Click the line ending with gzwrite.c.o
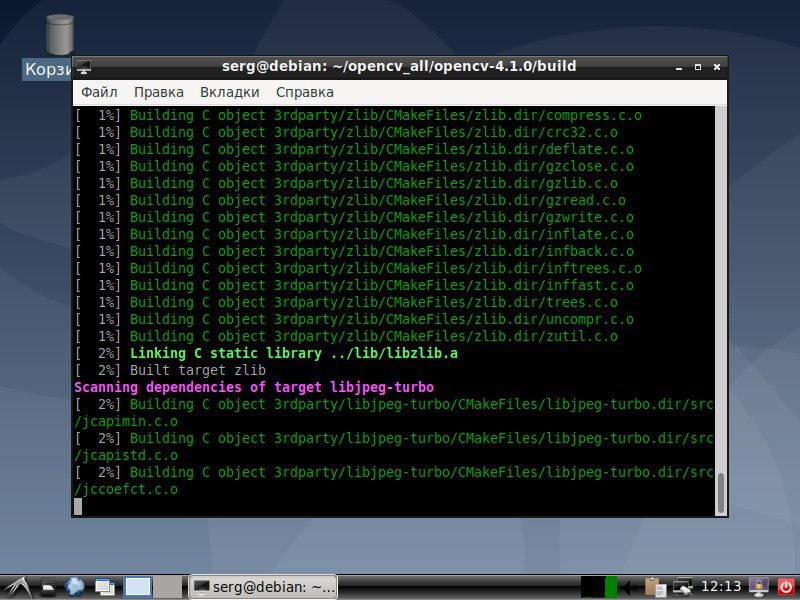 point(354,217)
